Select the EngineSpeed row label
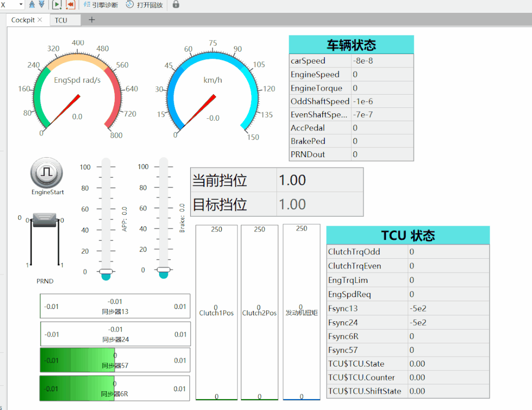Viewport: 532px width, 410px height. 315,74
